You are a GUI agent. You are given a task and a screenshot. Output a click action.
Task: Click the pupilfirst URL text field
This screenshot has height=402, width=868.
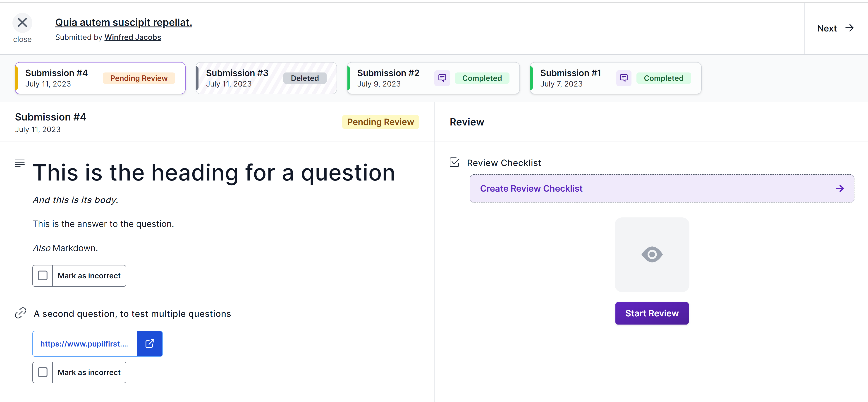pos(84,344)
